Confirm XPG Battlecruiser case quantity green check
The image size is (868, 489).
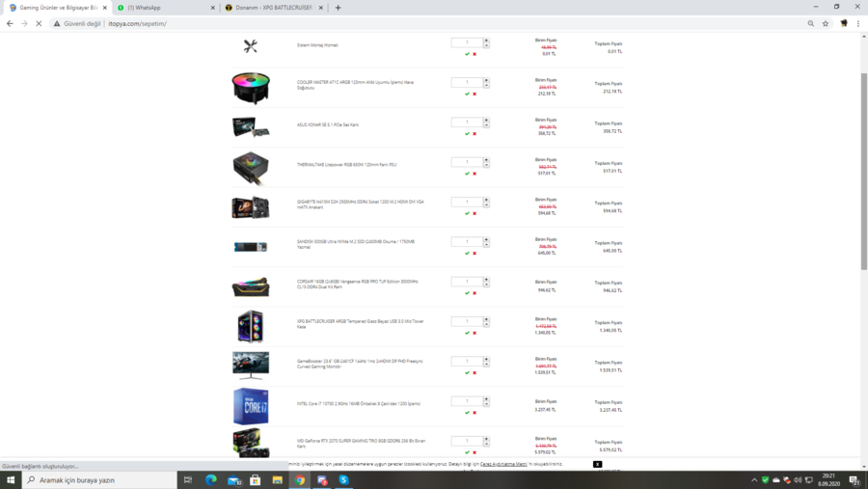(467, 334)
